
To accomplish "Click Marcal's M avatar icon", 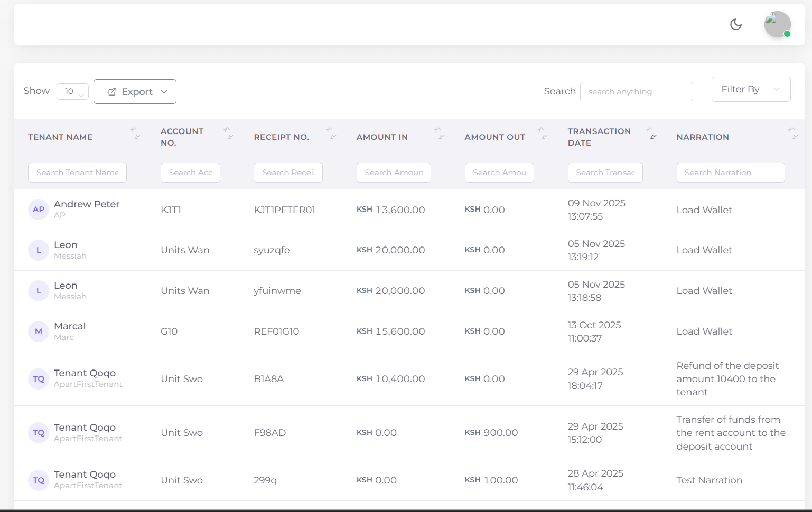I will pyautogui.click(x=38, y=331).
